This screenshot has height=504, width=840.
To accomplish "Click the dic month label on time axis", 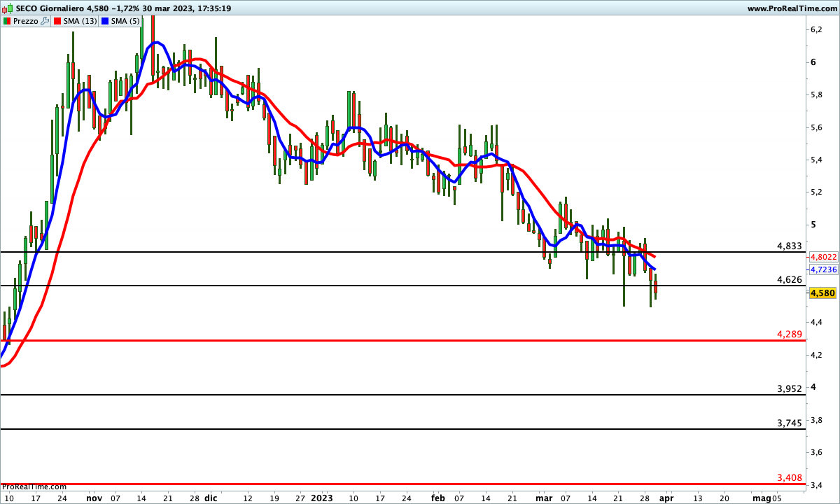I will click(x=211, y=498).
